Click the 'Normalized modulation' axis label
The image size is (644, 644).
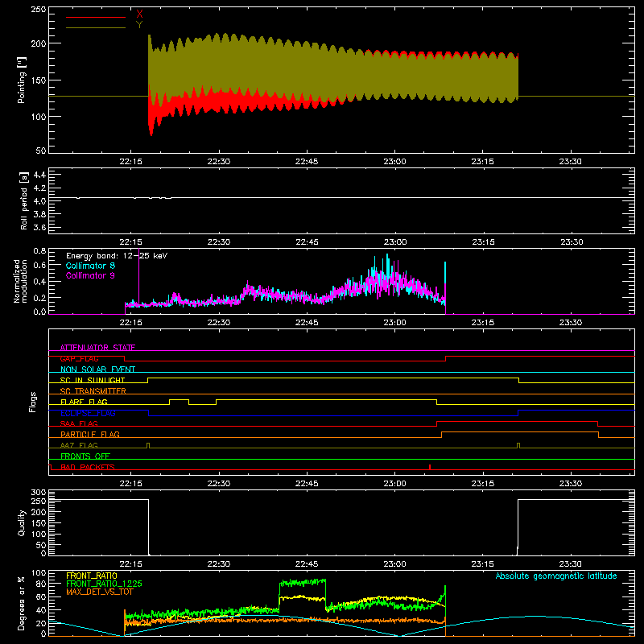coord(20,281)
